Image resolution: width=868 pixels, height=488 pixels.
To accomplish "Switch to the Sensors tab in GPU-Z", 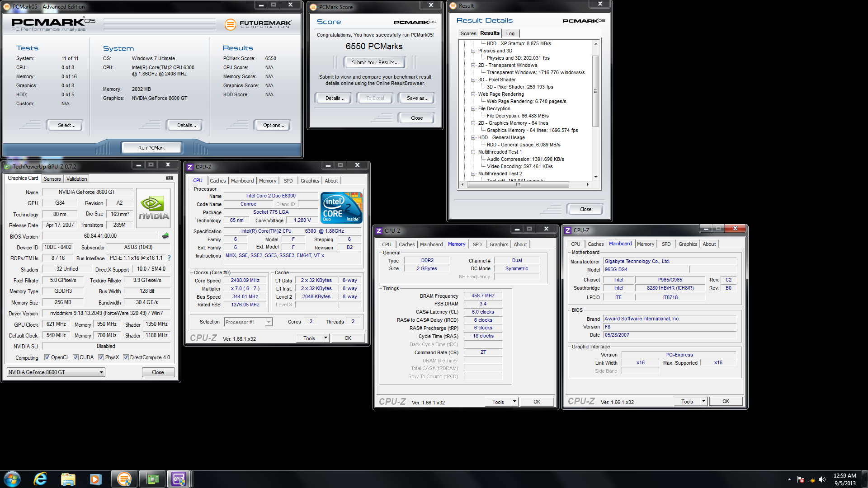I will pyautogui.click(x=52, y=179).
